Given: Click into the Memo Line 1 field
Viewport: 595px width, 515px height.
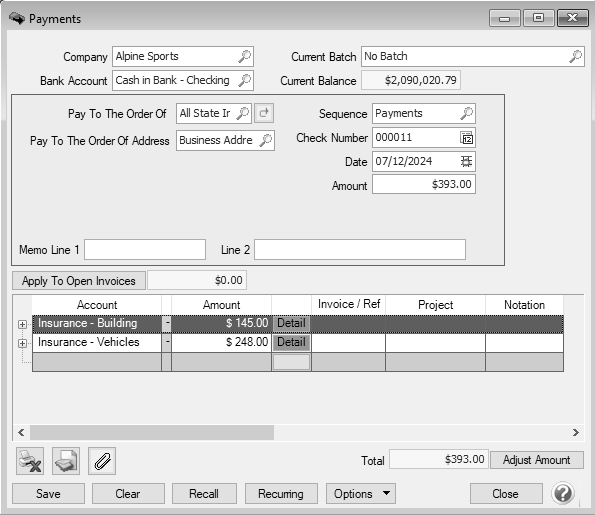Looking at the screenshot, I should pos(145,249).
